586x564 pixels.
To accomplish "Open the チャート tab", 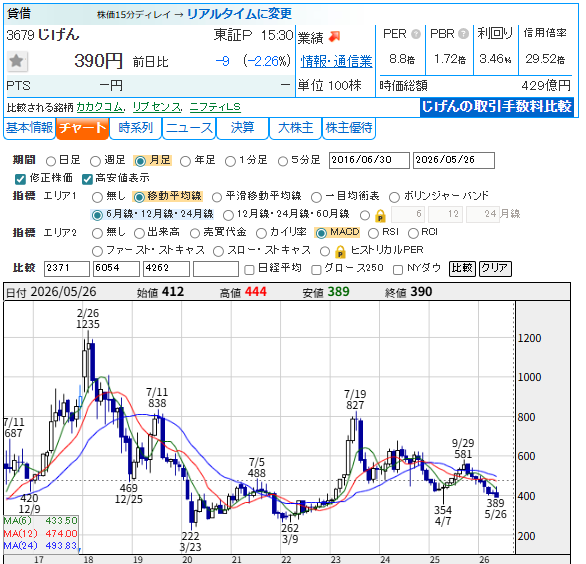I will (83, 128).
